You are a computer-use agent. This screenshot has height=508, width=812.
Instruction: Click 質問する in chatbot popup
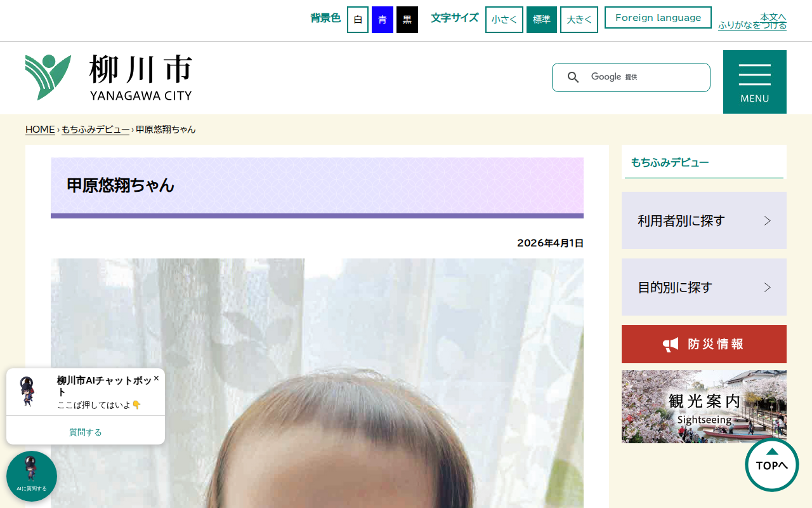(x=86, y=432)
